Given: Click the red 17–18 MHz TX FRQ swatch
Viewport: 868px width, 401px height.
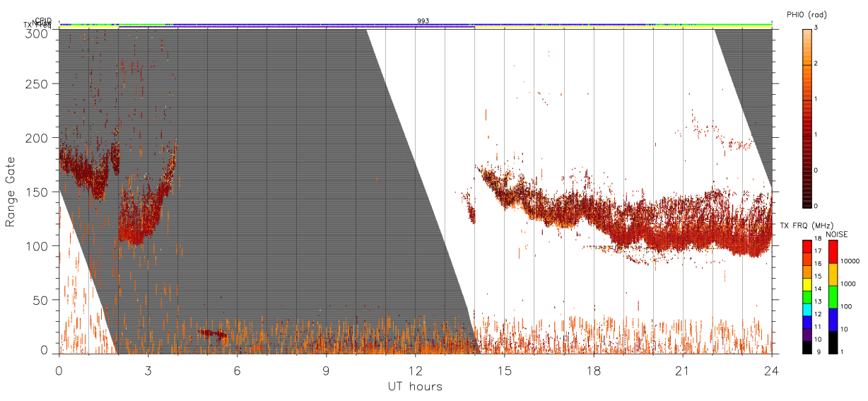Looking at the screenshot, I should click(x=807, y=247).
